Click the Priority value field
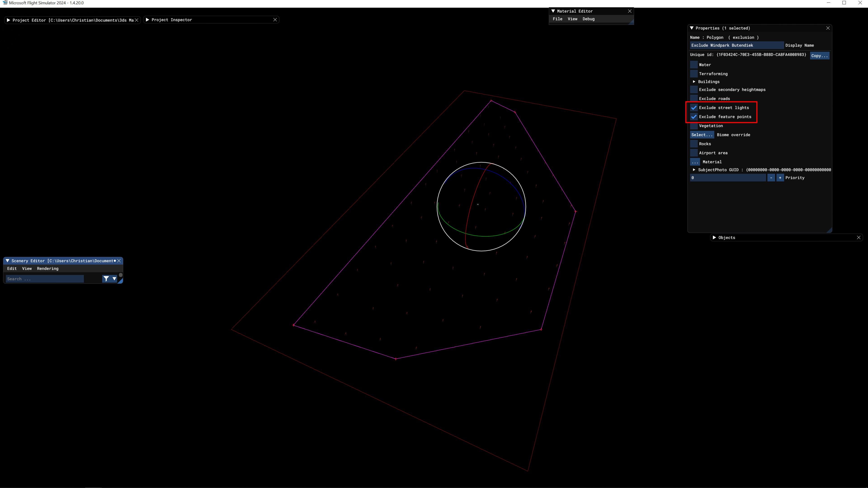This screenshot has width=868, height=488. [x=728, y=178]
